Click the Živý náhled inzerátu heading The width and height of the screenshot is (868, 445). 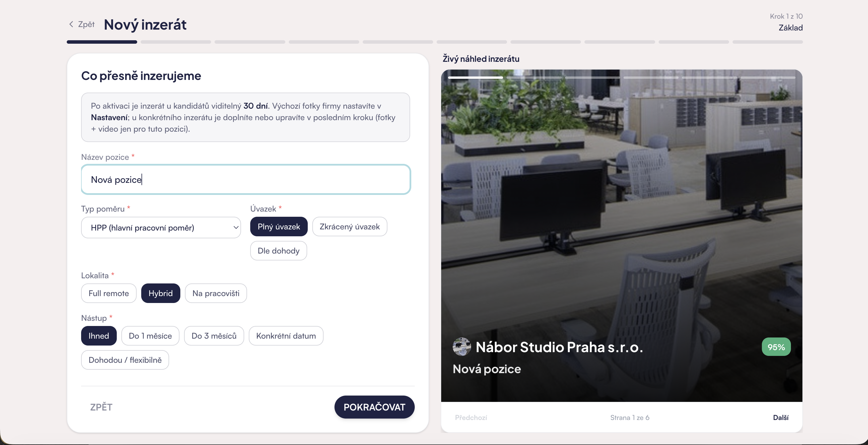click(481, 59)
